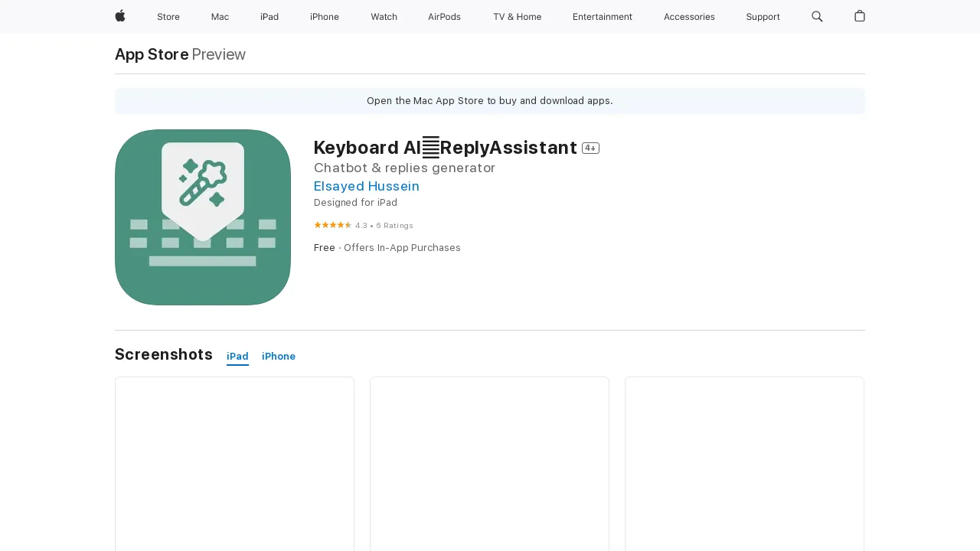Open the Entertainment section
The height and width of the screenshot is (551, 980).
click(x=603, y=17)
